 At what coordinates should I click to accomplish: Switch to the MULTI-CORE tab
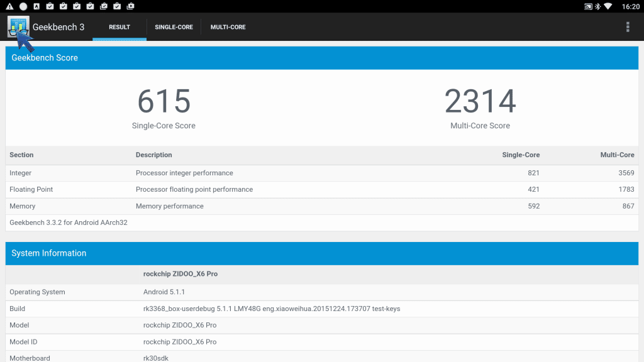pos(228,27)
